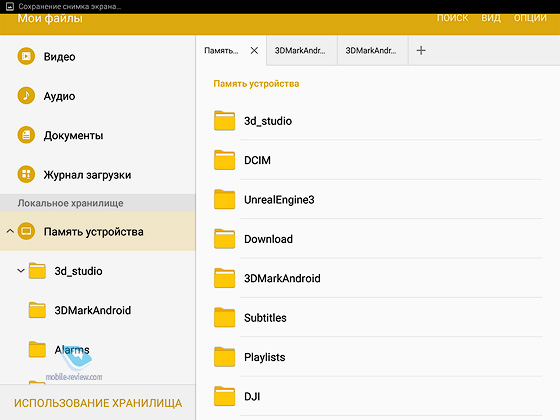Open ПОИСК search in header
Image resolution: width=560 pixels, height=420 pixels.
click(452, 18)
